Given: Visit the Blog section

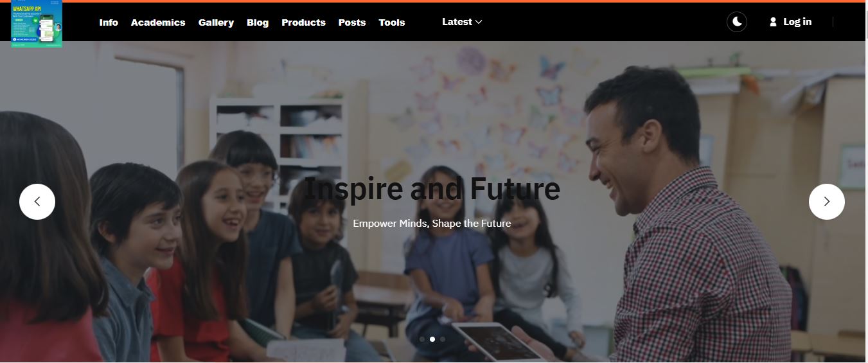Looking at the screenshot, I should point(258,22).
